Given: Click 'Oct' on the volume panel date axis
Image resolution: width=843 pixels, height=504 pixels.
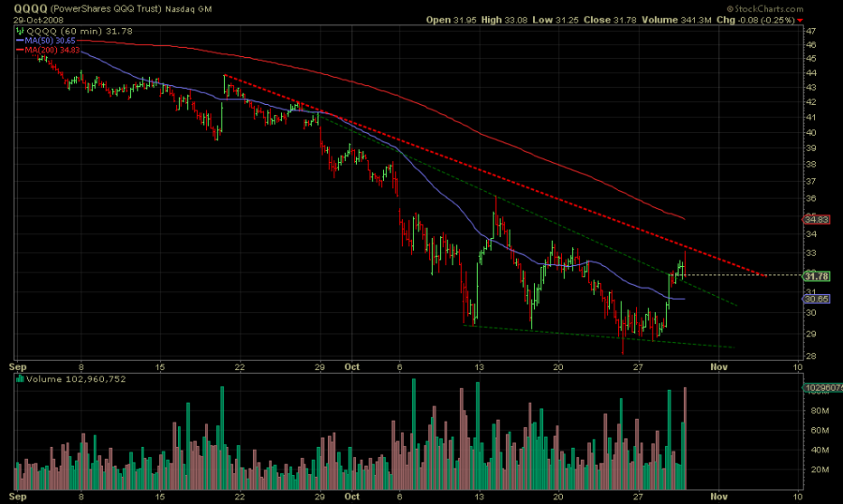Looking at the screenshot, I should 352,497.
